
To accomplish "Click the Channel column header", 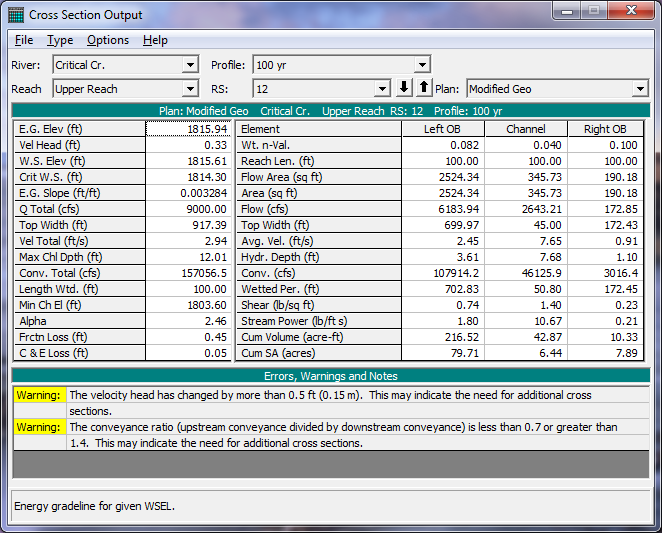I will [x=526, y=129].
